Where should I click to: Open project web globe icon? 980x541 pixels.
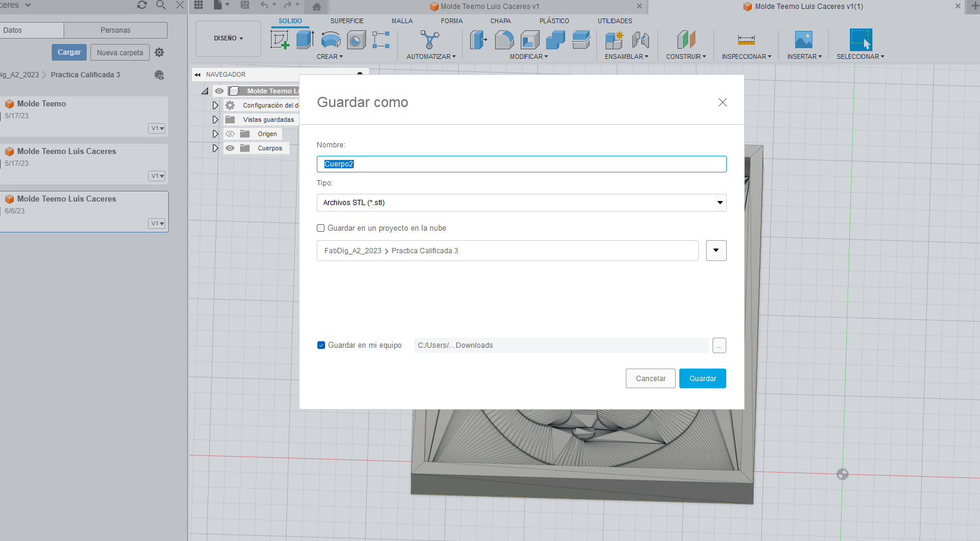pos(159,75)
